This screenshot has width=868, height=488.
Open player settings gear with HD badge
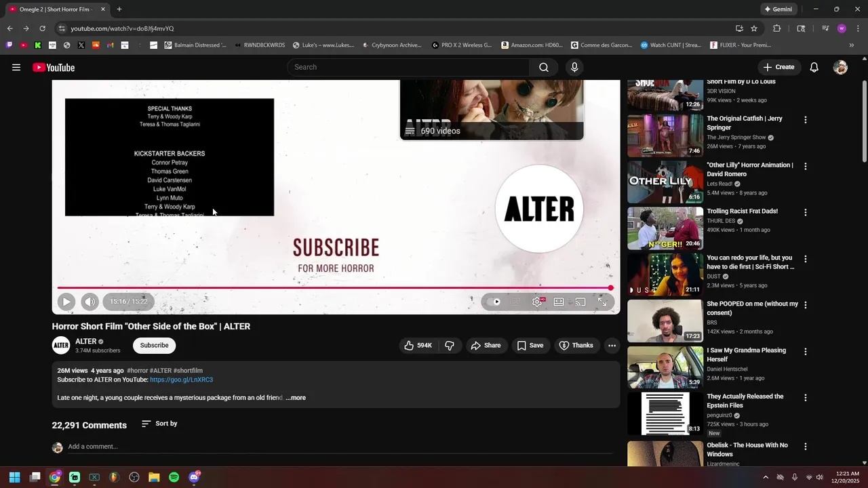pyautogui.click(x=537, y=302)
